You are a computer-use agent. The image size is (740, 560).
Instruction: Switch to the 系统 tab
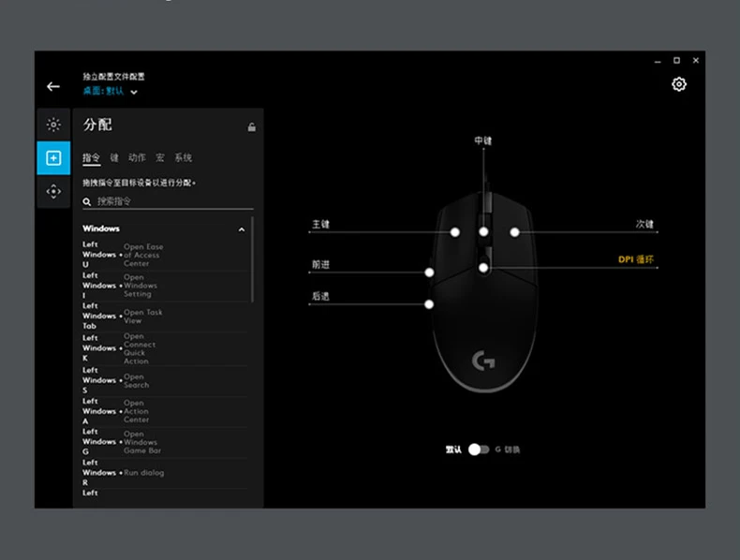183,157
